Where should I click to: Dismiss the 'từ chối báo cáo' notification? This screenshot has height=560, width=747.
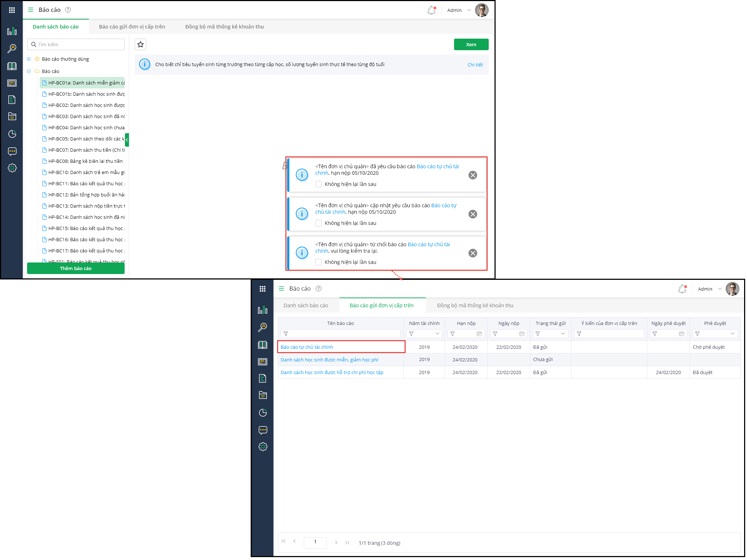(472, 253)
